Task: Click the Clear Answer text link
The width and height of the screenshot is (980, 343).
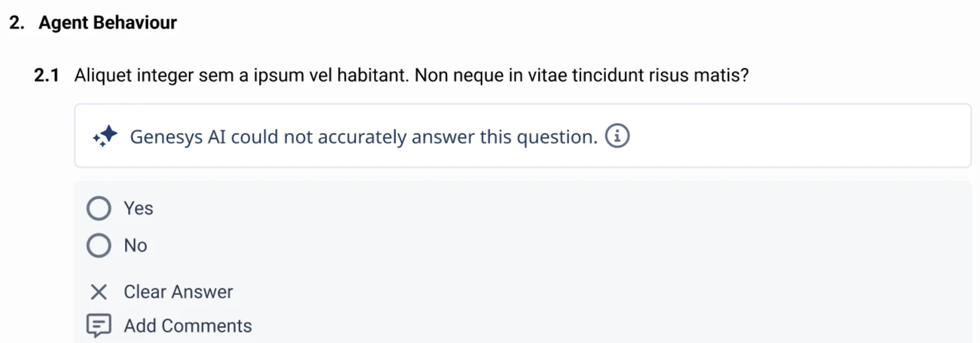Action: pos(178,292)
